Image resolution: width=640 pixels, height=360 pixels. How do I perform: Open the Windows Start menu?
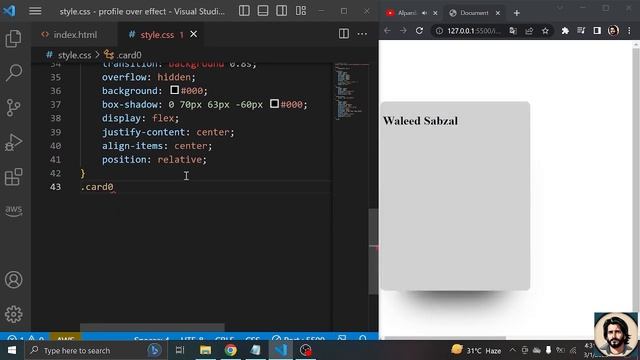12,350
